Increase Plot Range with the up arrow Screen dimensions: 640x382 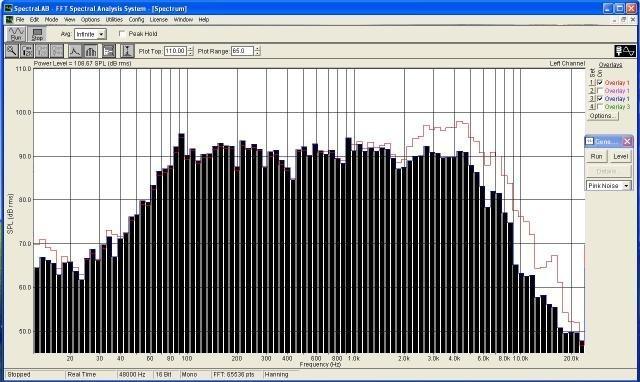[x=257, y=49]
